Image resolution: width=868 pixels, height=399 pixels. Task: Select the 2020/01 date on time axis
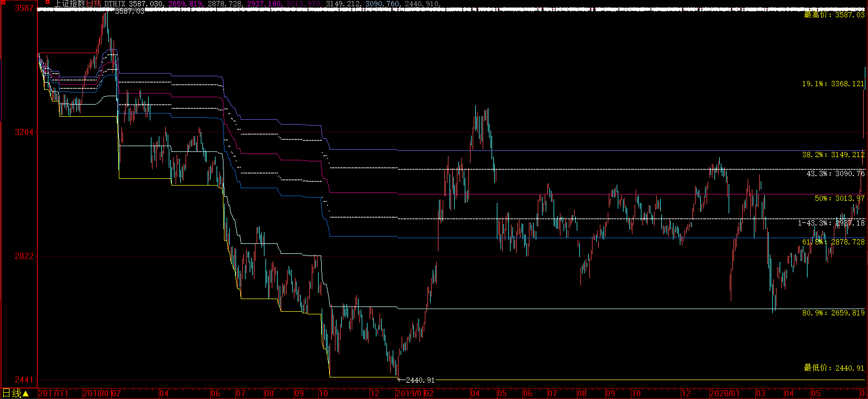point(724,393)
